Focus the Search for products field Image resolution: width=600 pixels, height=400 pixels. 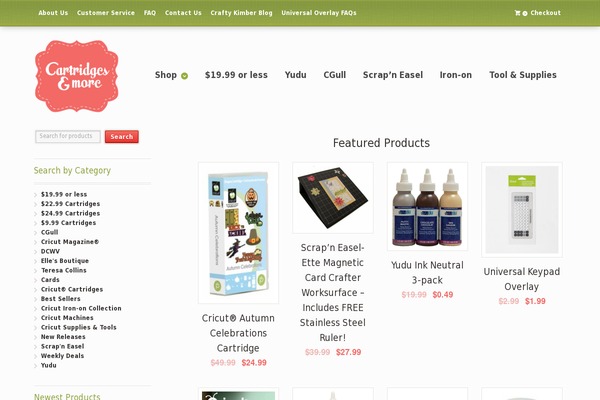click(68, 137)
